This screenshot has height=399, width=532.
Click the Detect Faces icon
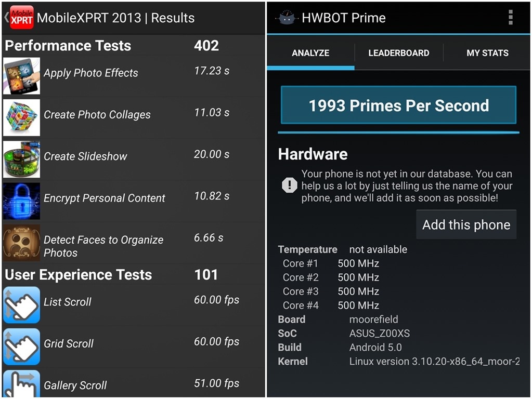click(x=21, y=243)
